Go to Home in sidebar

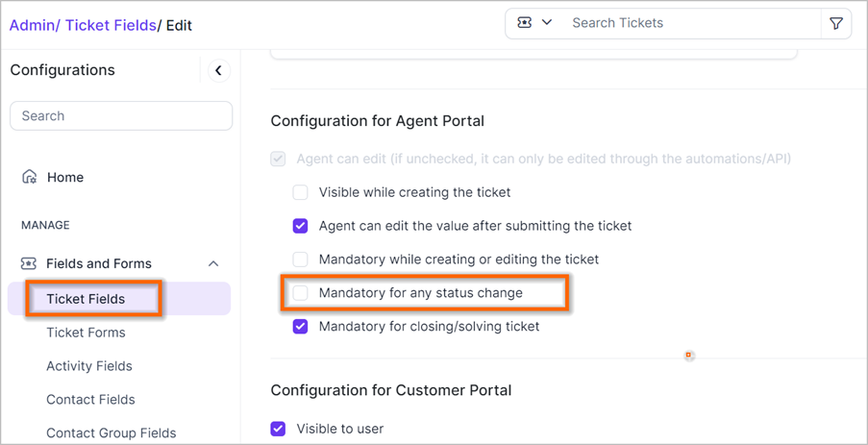pos(65,177)
